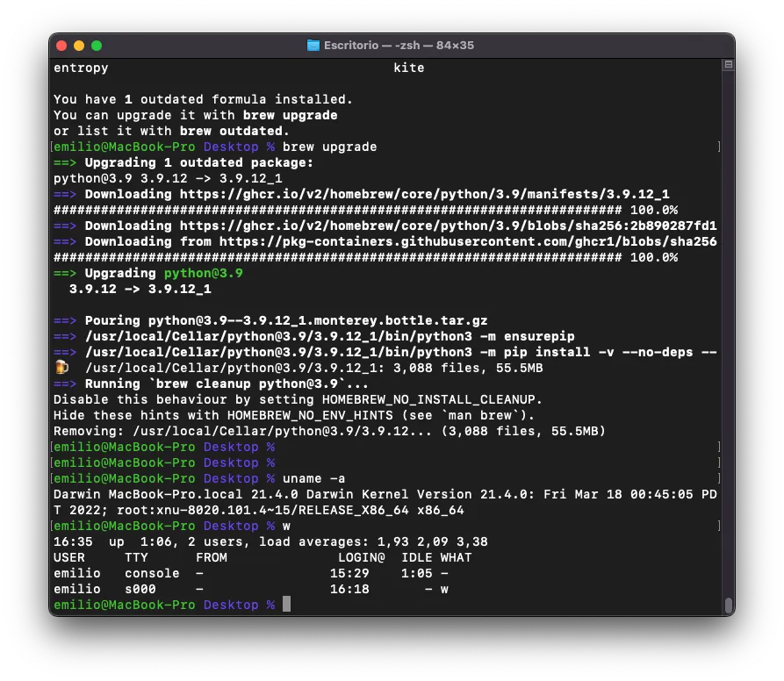Screen dimensions: 784x681
Task: Click the login time "16:18"
Action: [349, 590]
